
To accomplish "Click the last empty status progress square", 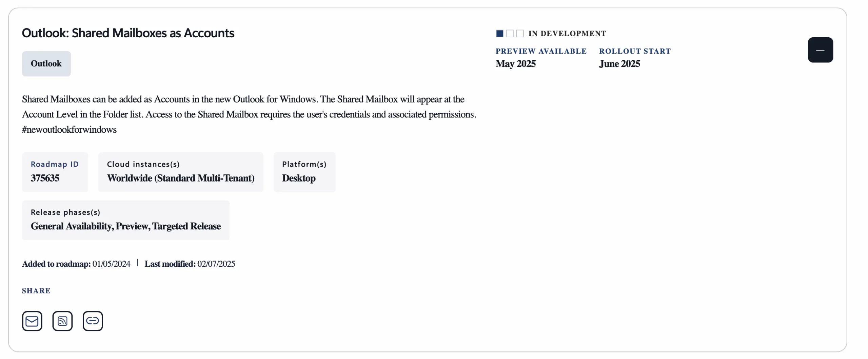I will coord(519,34).
